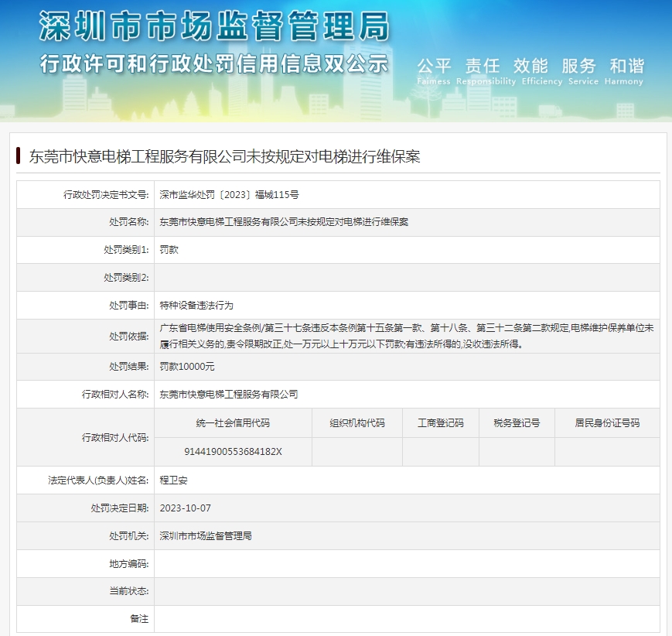Viewport: 672px width, 636px height.
Task: Click the decision date 2023-10-07
Action: pyautogui.click(x=185, y=508)
